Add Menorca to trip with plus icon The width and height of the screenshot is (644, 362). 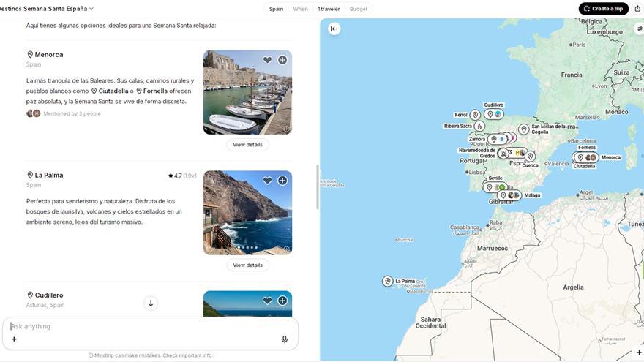(282, 60)
